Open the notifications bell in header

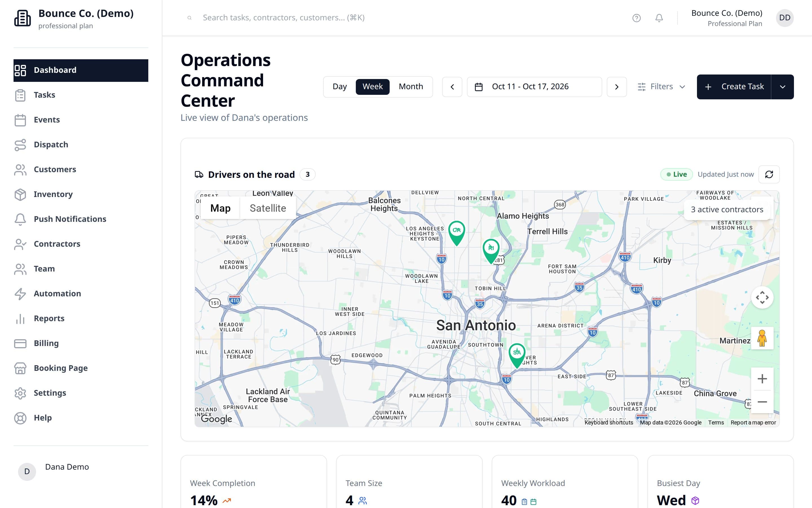659,18
